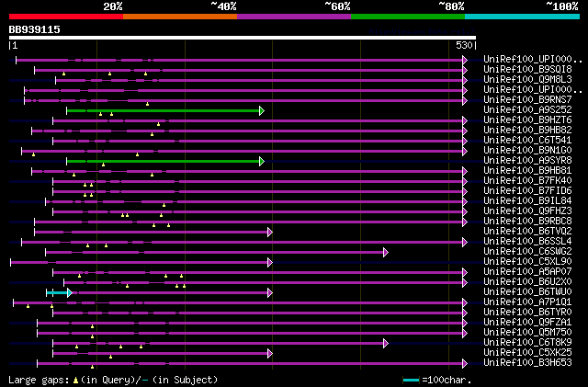588x387 pixels.
Task: Click the query end position 530 label
Action: pos(464,45)
